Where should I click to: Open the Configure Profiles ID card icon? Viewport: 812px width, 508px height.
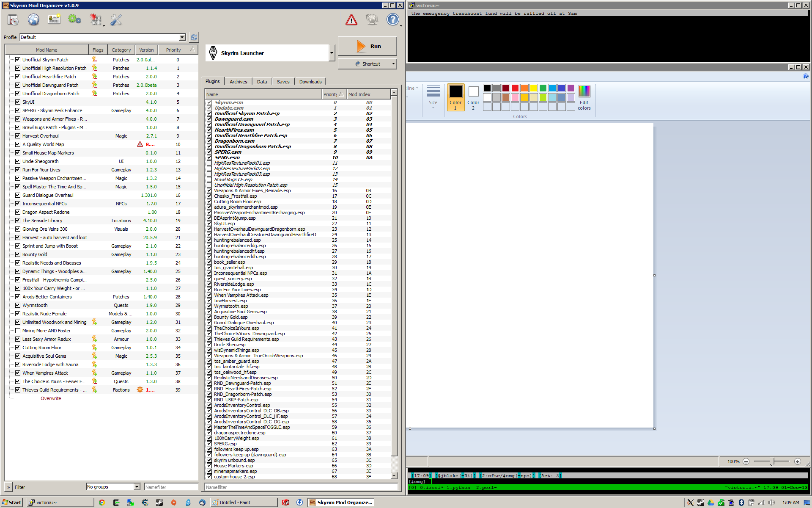click(x=54, y=19)
